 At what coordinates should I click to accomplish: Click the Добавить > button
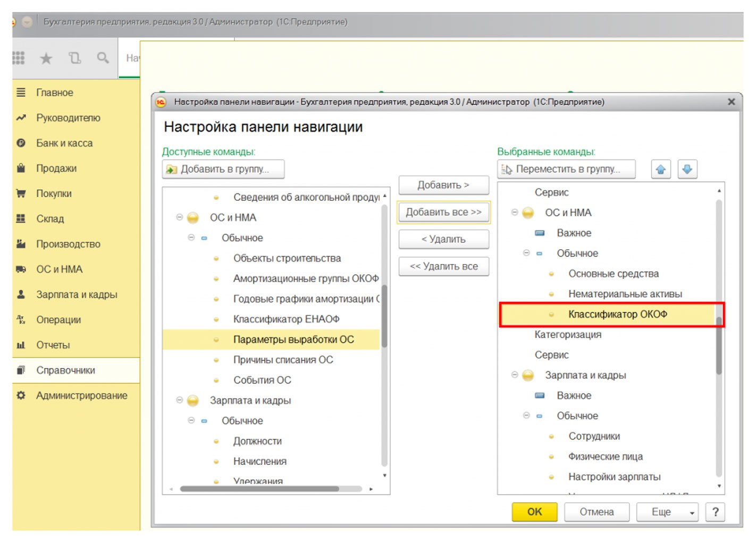coord(443,185)
